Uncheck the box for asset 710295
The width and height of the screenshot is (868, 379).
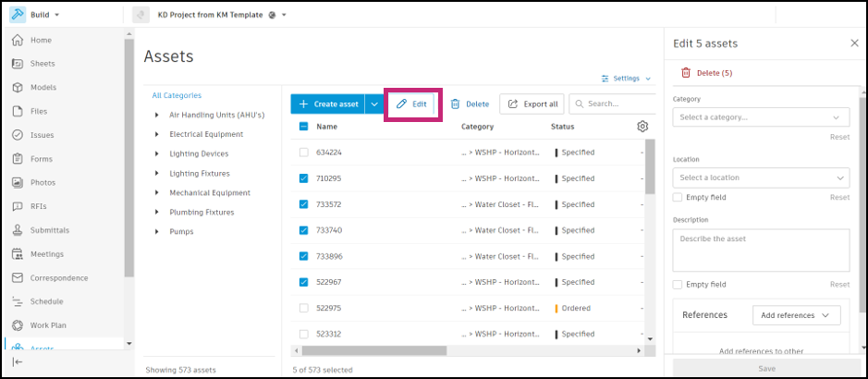303,178
